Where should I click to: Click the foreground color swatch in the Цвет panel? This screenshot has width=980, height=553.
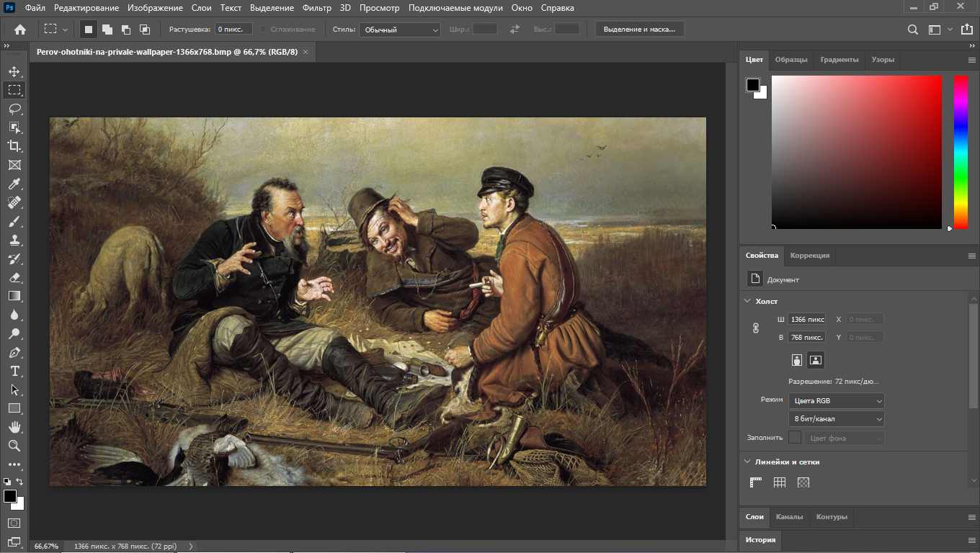pos(753,85)
